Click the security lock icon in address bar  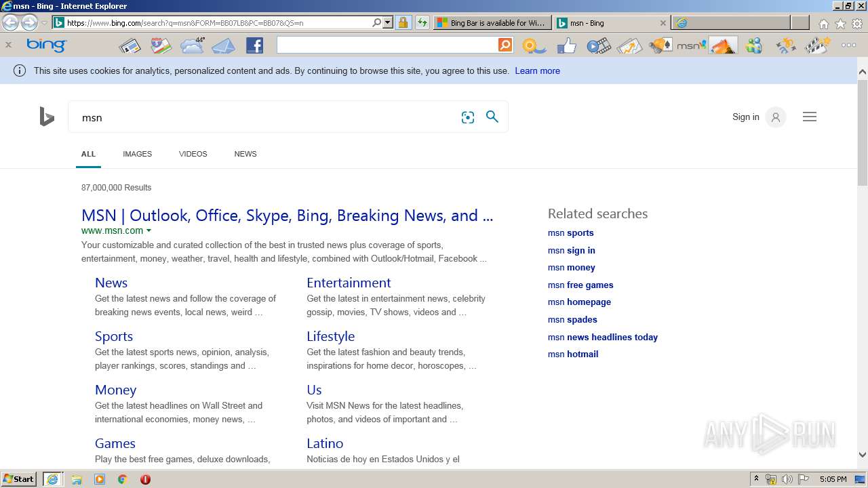(403, 22)
